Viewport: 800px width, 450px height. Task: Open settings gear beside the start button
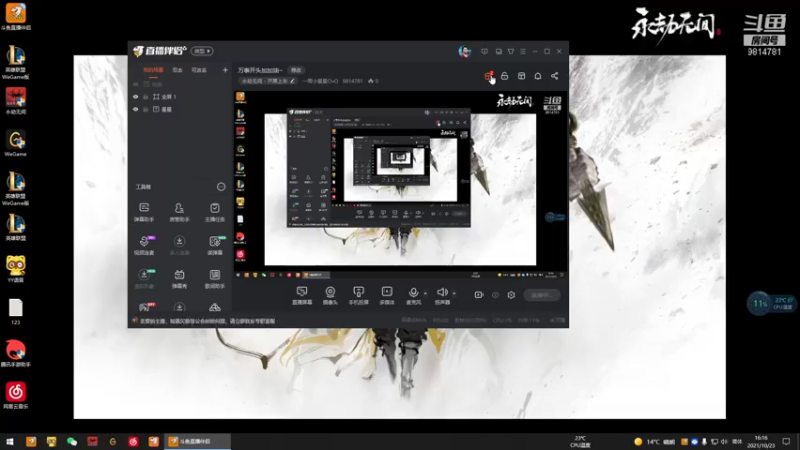[x=511, y=295]
